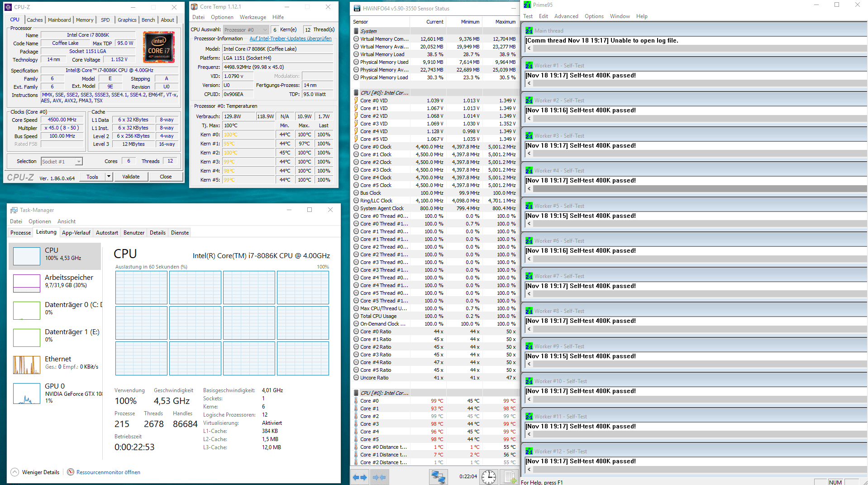Click Prime95 Worker #3 window icon
The image size is (868, 485).
pyautogui.click(x=529, y=135)
